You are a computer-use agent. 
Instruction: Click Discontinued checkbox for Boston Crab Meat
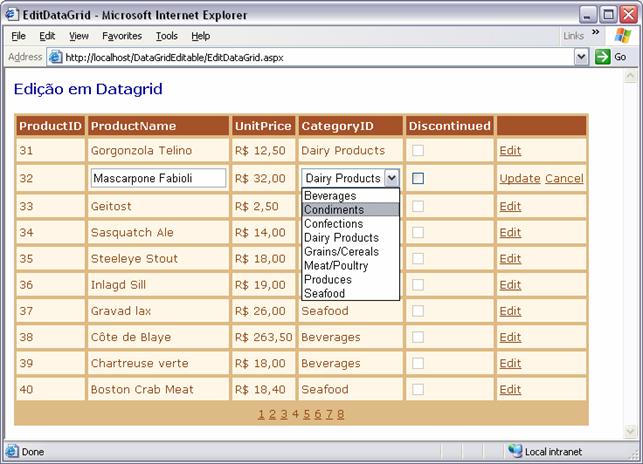click(x=418, y=389)
